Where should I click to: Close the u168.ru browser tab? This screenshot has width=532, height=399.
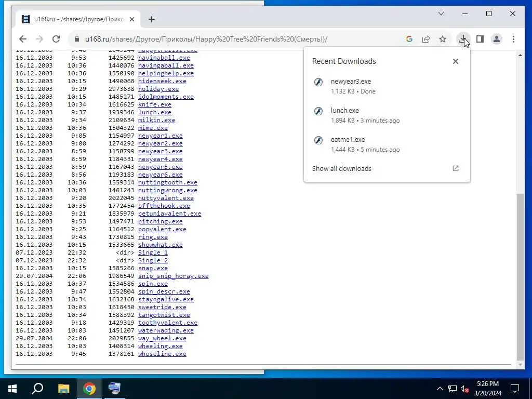(x=132, y=19)
